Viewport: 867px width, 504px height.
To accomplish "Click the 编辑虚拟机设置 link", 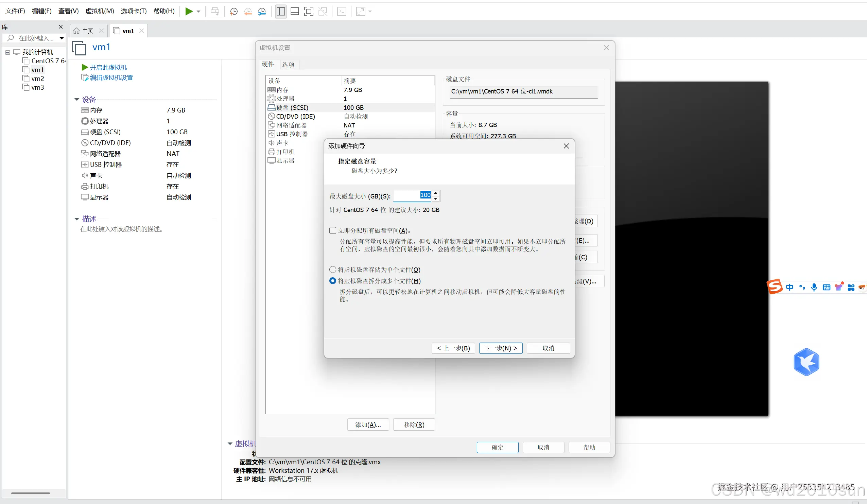I will click(x=111, y=78).
